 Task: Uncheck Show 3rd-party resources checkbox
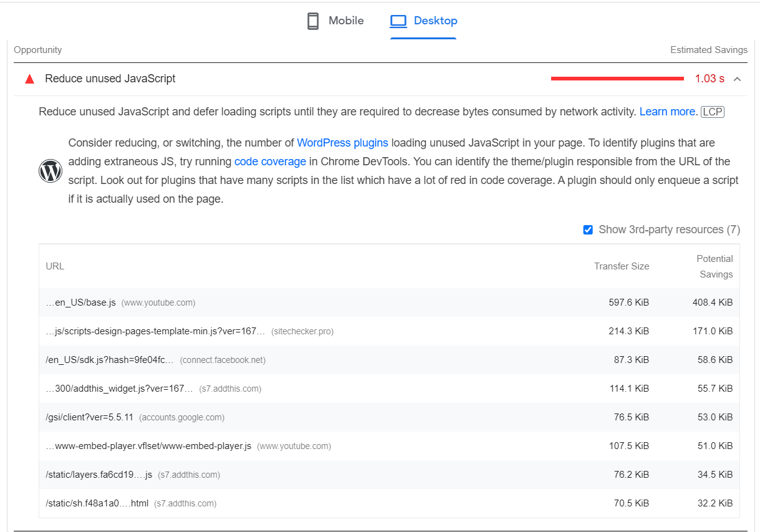pyautogui.click(x=587, y=230)
